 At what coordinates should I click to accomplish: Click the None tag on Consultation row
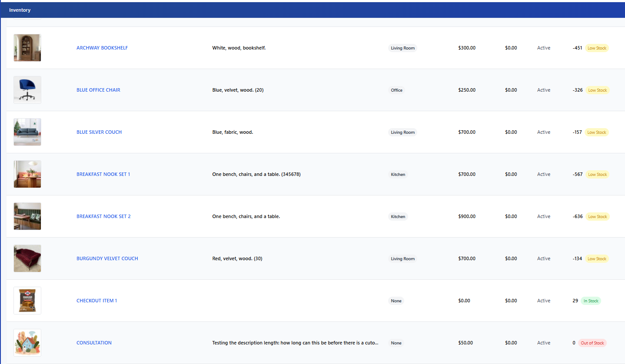396,343
